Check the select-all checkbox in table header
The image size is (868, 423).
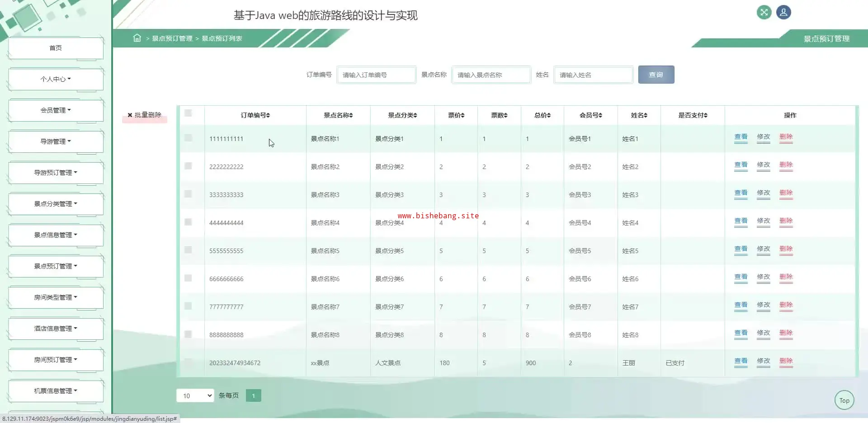[189, 113]
